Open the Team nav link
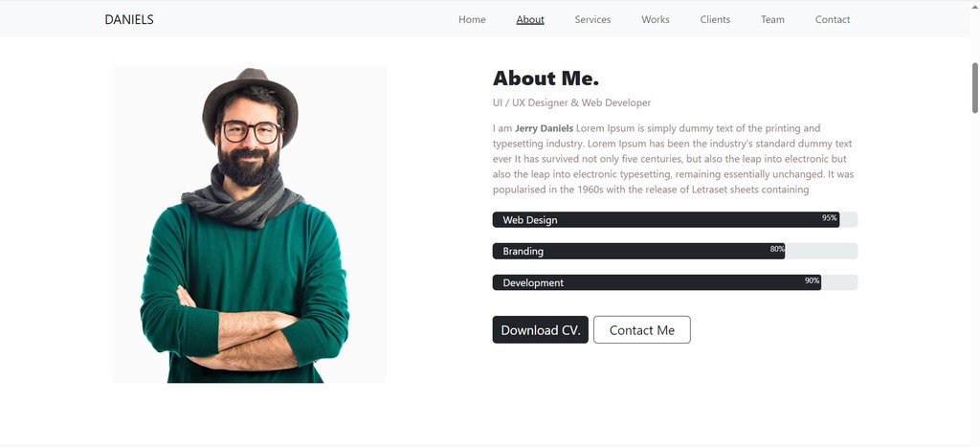 pos(772,19)
